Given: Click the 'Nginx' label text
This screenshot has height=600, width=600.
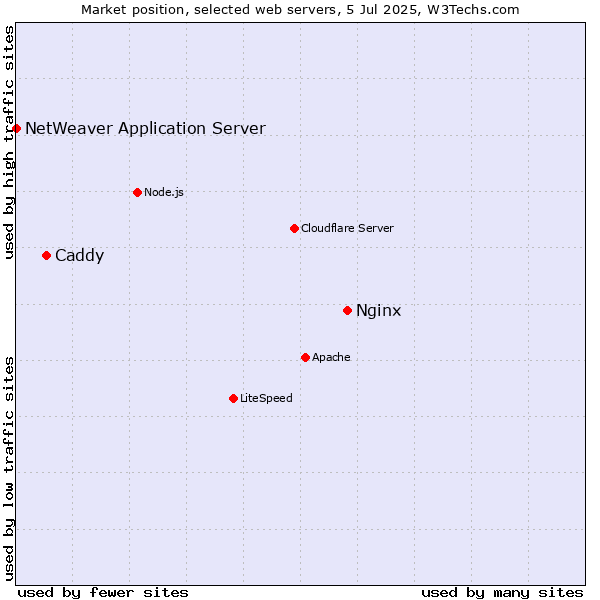Looking at the screenshot, I should pyautogui.click(x=378, y=310).
